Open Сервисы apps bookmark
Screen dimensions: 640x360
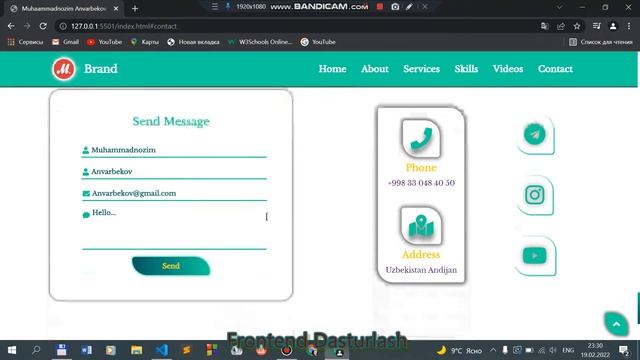point(25,42)
